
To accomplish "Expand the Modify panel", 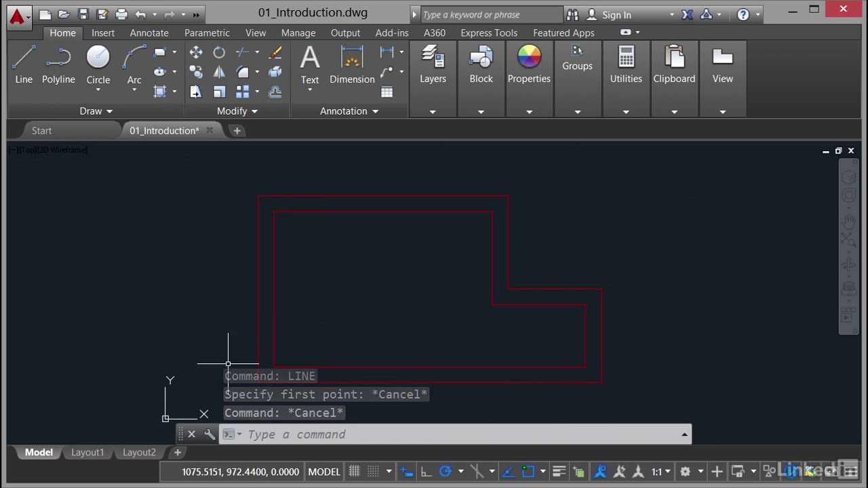I will pos(254,111).
